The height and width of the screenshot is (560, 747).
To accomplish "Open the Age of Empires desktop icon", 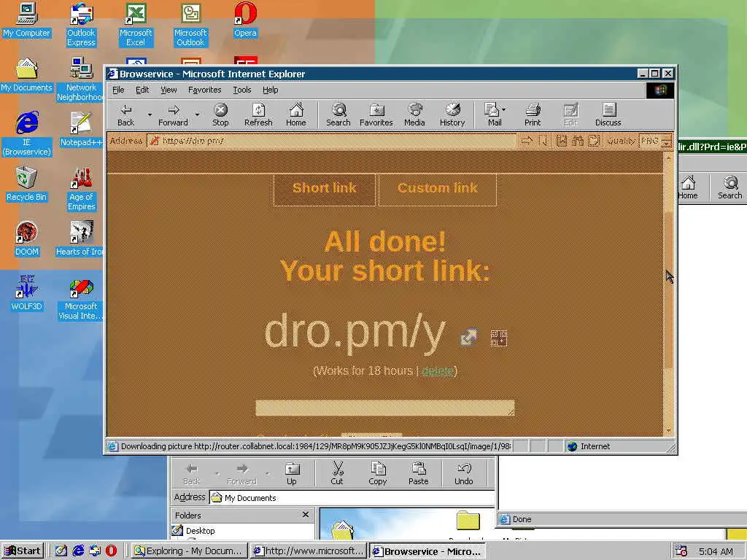I will 81,189.
